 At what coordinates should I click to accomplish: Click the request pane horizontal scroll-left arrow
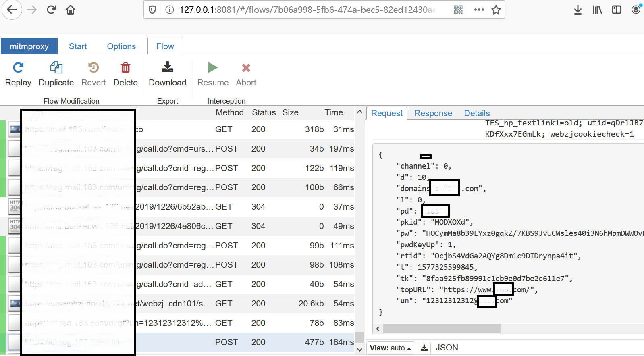(x=378, y=329)
